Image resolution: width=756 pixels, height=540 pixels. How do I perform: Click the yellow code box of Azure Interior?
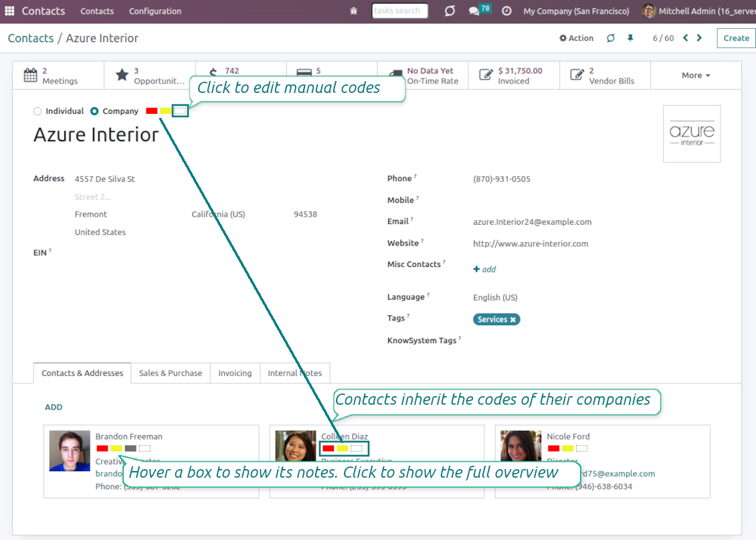[x=166, y=111]
